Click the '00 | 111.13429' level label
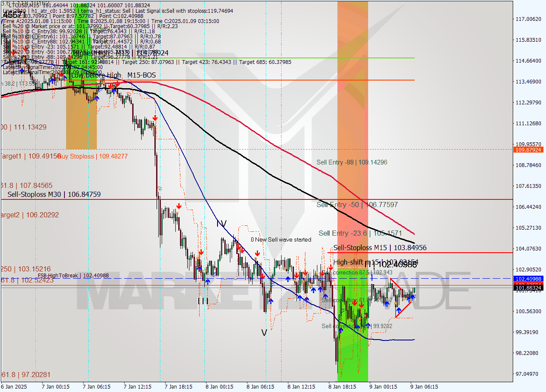This screenshot has width=546, height=392. (x=23, y=127)
